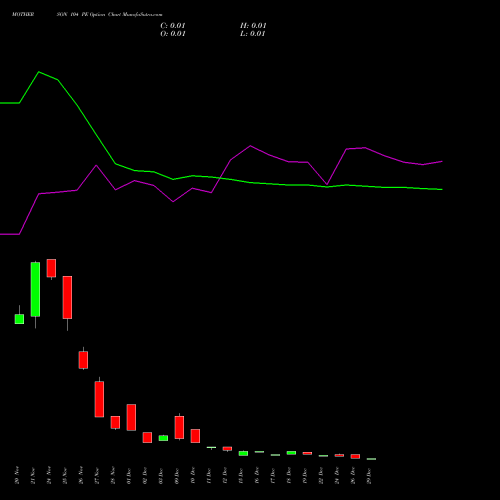Click the purple line's right end point

[442, 161]
